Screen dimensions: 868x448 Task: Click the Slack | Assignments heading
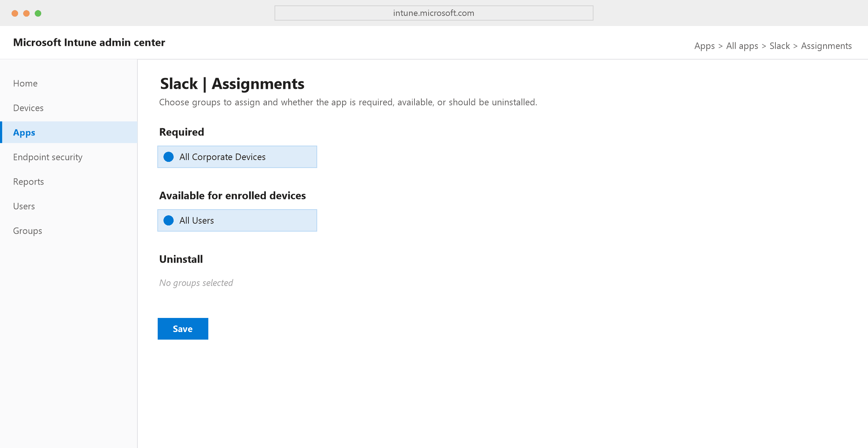click(232, 84)
